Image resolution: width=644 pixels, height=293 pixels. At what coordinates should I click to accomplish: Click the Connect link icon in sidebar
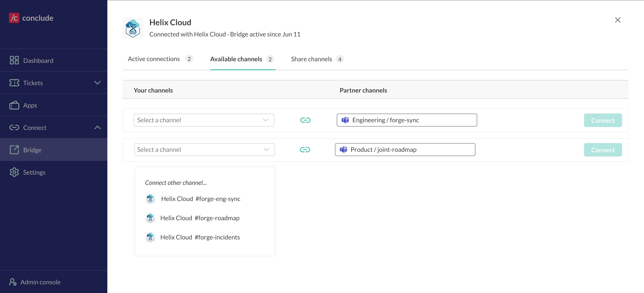tap(14, 128)
